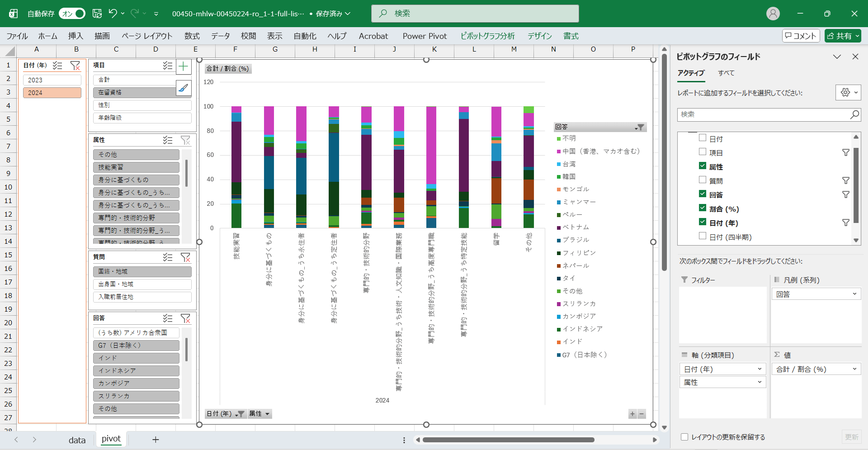The image size is (868, 450).
Task: Click the field search box
Action: 764,115
